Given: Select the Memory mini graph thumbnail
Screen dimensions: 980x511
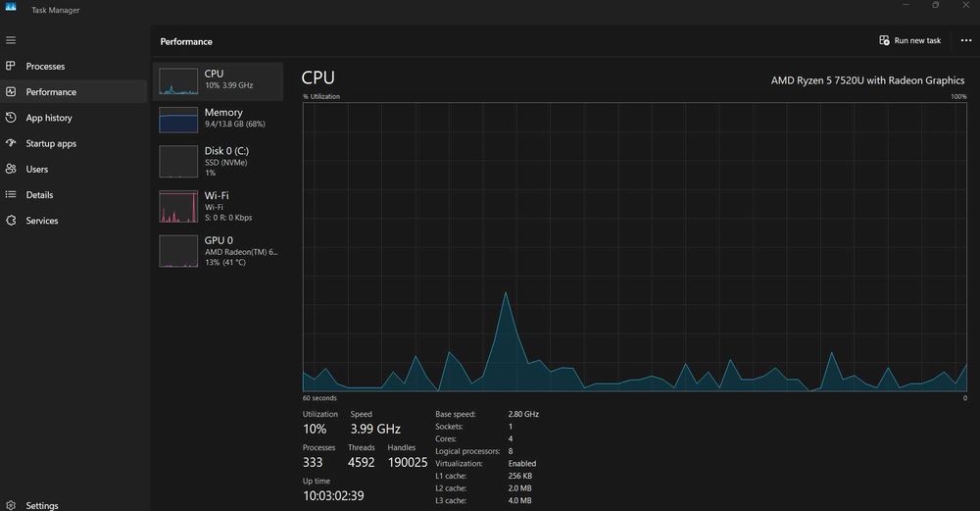Looking at the screenshot, I should click(x=178, y=120).
